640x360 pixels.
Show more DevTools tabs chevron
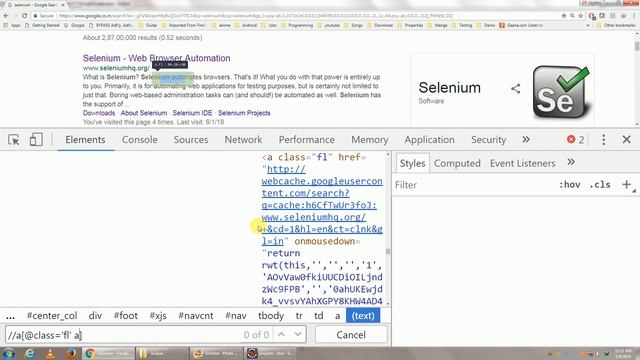coord(526,140)
